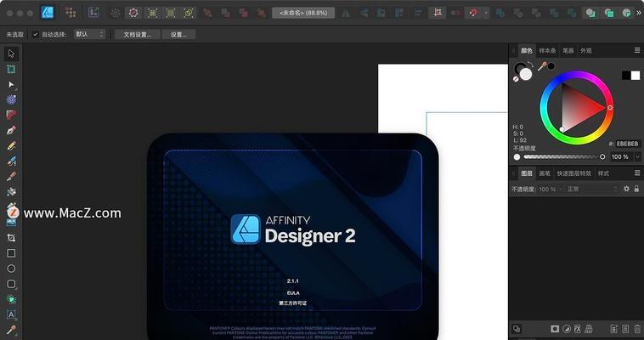Switch to the 颜色 tab
644x340 pixels.
pyautogui.click(x=526, y=50)
